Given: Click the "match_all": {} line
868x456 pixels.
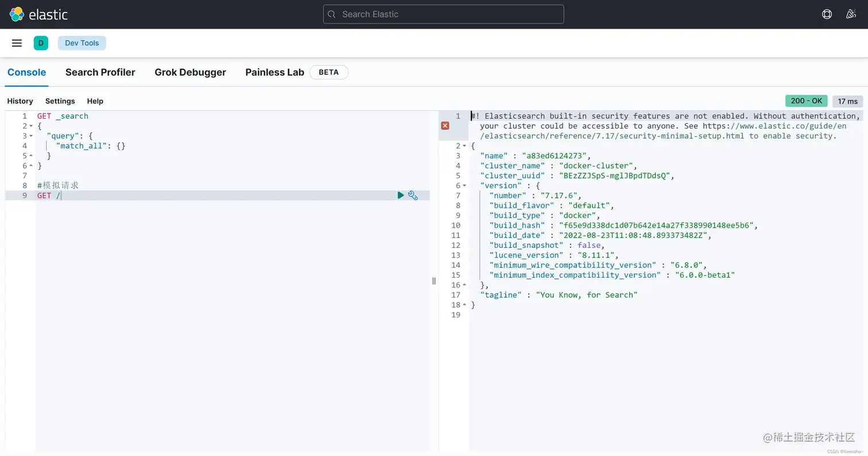Looking at the screenshot, I should click(x=91, y=146).
